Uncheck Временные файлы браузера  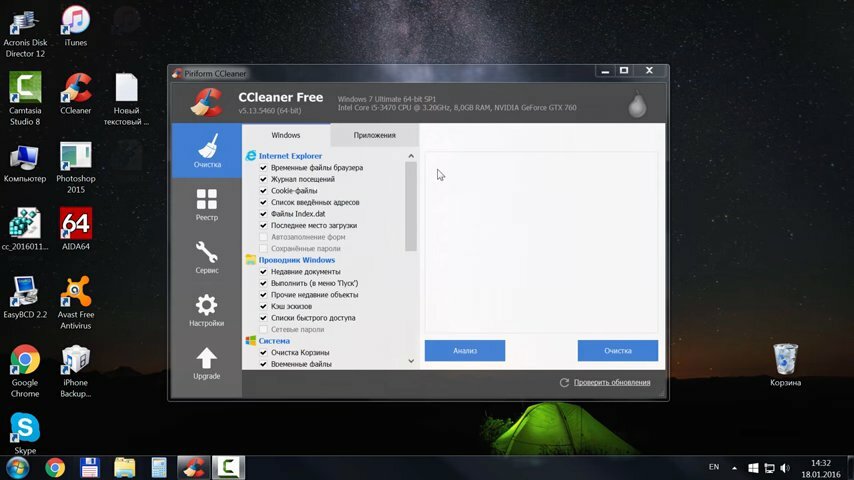pyautogui.click(x=263, y=168)
